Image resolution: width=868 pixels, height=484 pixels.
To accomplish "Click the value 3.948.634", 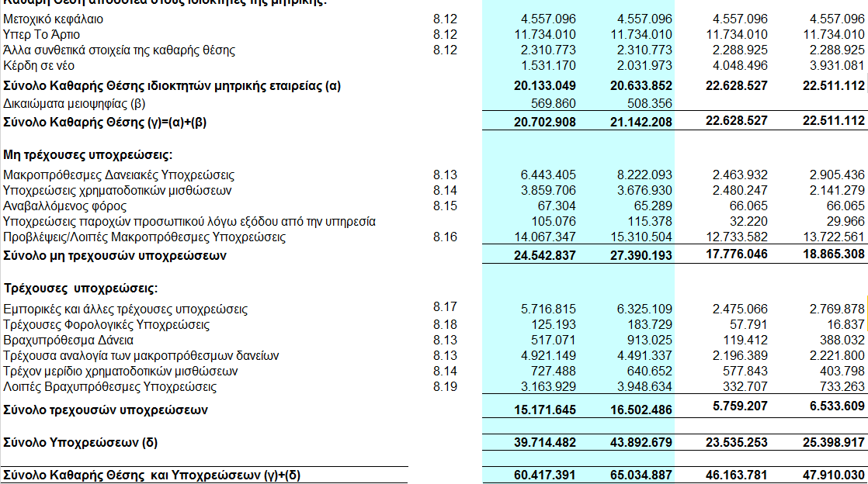I will 644,386.
